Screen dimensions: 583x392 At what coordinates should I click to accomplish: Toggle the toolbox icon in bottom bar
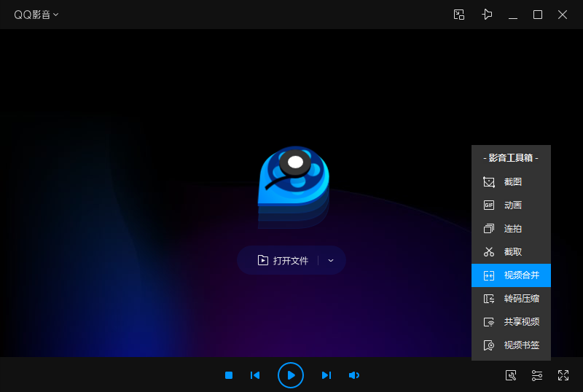(x=511, y=375)
